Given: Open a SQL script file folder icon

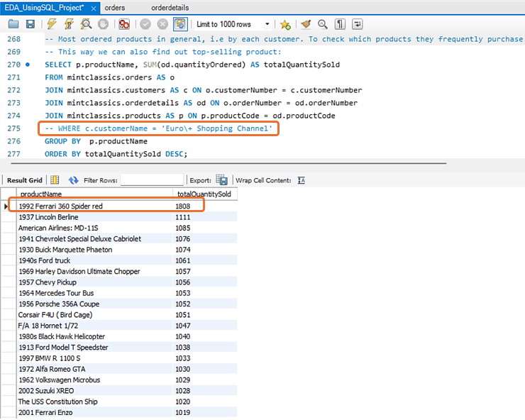Looking at the screenshot, I should (13, 24).
